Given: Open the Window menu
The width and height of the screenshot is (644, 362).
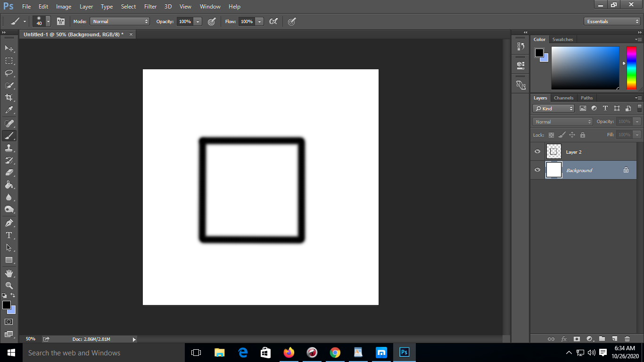Looking at the screenshot, I should (x=210, y=7).
